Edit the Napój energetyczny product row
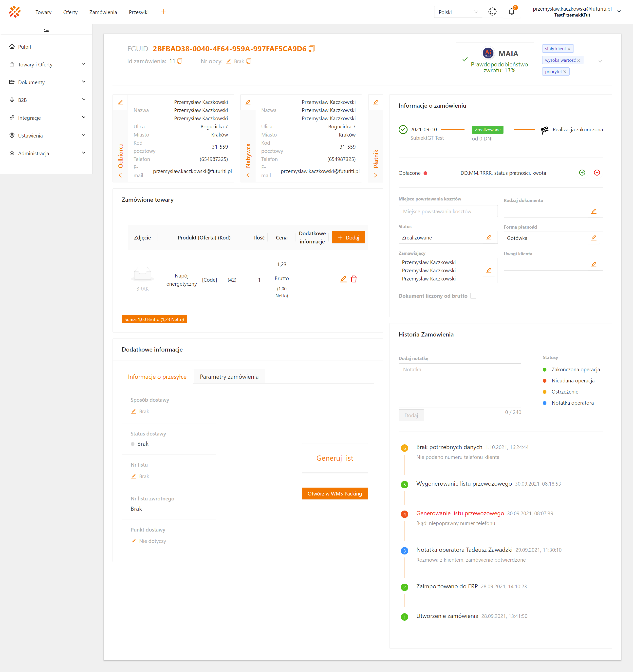Image resolution: width=633 pixels, height=672 pixels. pyautogui.click(x=343, y=279)
